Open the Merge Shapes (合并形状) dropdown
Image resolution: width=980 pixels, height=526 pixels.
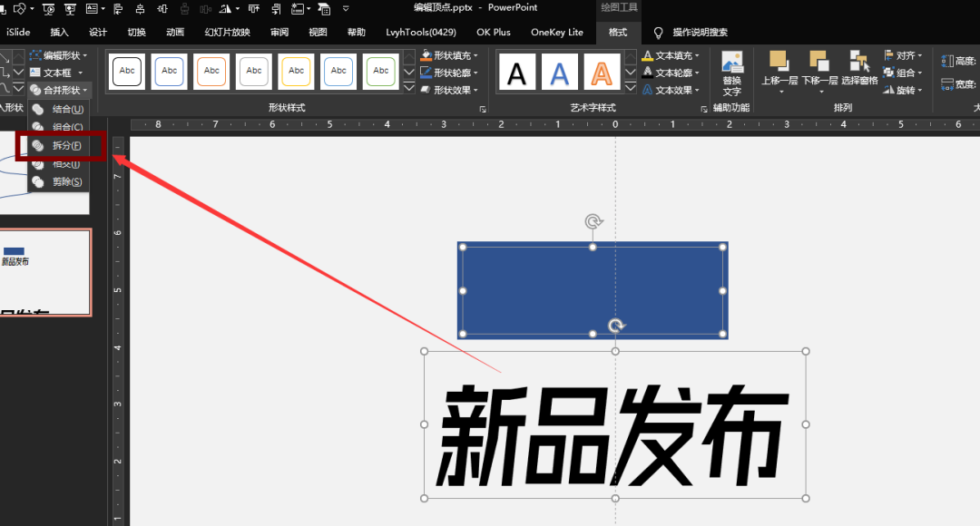(59, 90)
